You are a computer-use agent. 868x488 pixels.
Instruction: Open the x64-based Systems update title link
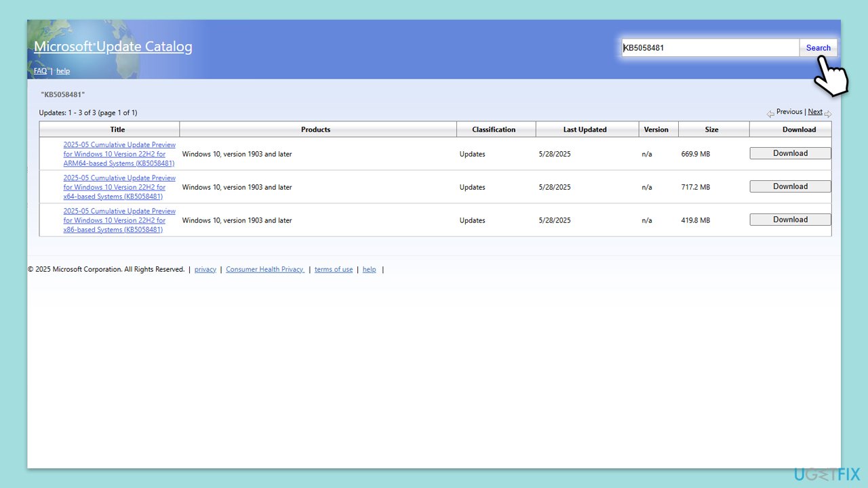(119, 187)
